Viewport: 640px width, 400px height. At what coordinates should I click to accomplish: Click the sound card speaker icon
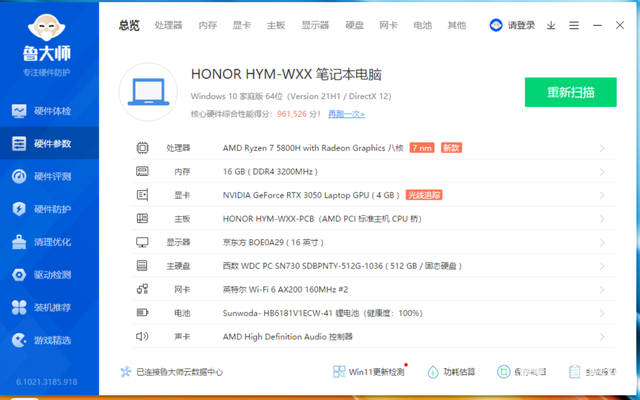point(142,336)
